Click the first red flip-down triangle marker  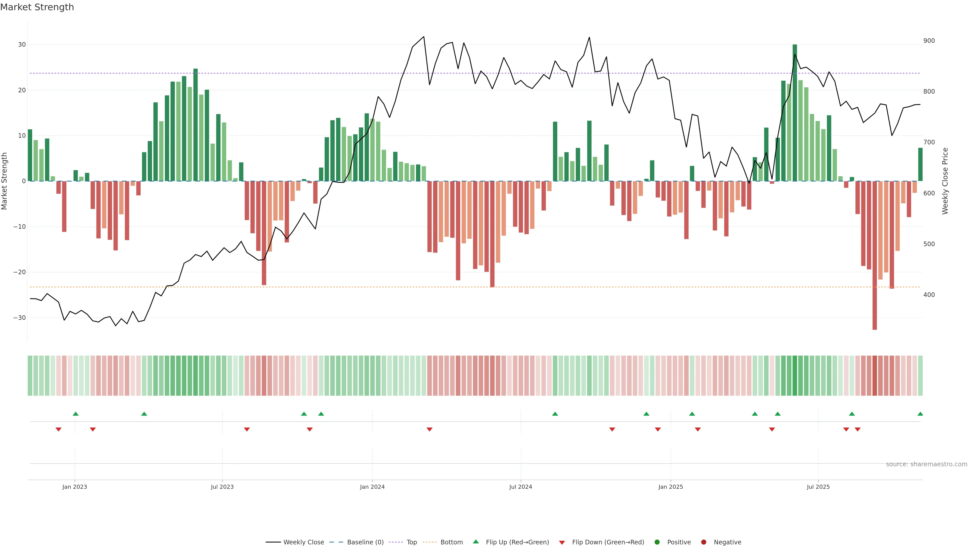coord(59,429)
